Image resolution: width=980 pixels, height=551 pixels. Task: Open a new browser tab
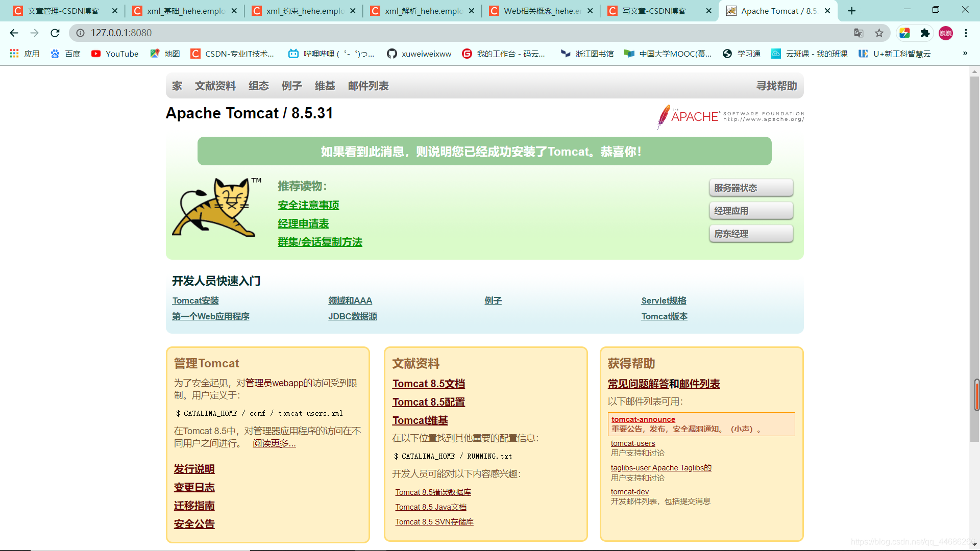click(851, 11)
